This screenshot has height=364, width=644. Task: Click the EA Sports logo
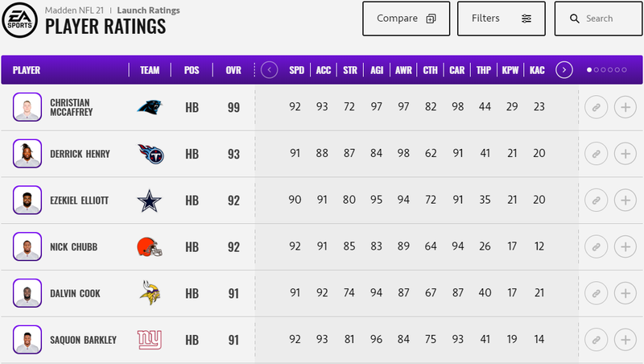[x=19, y=20]
